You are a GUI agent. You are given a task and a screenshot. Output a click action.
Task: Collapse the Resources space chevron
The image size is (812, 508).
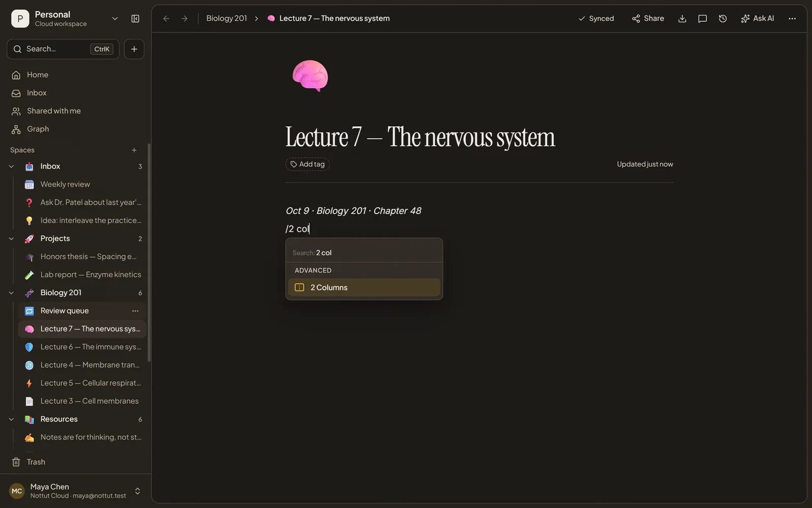coord(12,420)
